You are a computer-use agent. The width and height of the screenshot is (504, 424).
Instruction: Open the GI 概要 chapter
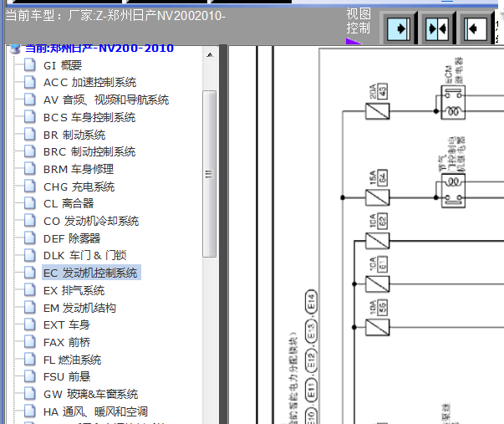(63, 65)
